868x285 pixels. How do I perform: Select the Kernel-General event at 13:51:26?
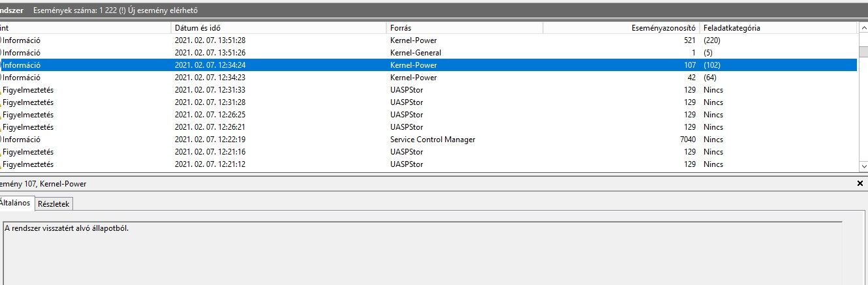coord(415,53)
